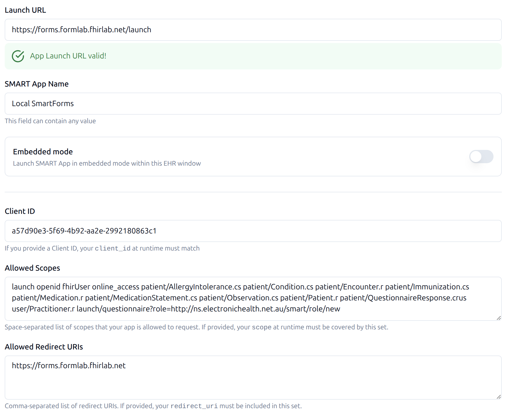Click the client_id code text in the hint
The height and width of the screenshot is (420, 507).
coord(112,249)
